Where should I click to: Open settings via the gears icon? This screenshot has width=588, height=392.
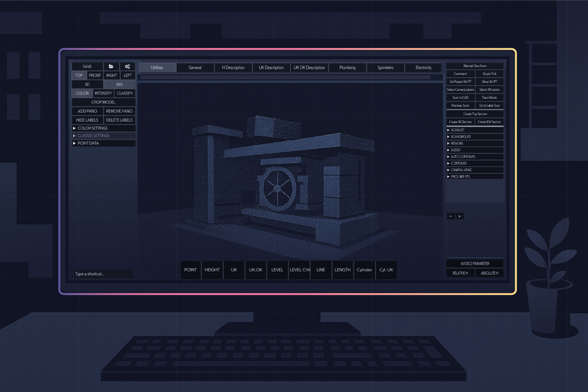pyautogui.click(x=127, y=66)
